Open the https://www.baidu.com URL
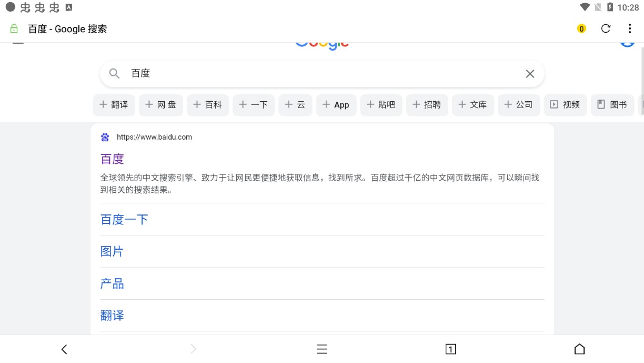 [154, 137]
